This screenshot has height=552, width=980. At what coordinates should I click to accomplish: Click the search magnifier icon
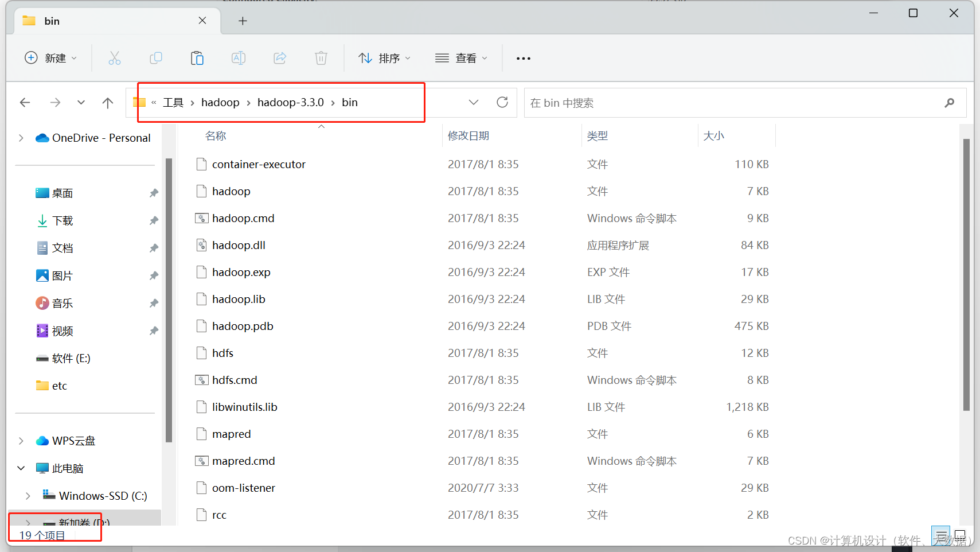point(950,103)
